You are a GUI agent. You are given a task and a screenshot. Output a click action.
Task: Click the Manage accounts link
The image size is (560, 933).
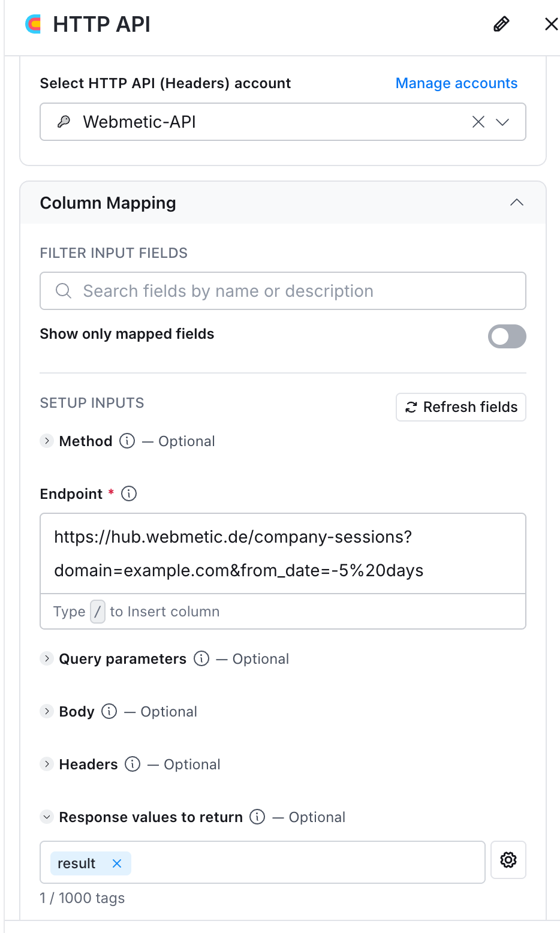[456, 83]
